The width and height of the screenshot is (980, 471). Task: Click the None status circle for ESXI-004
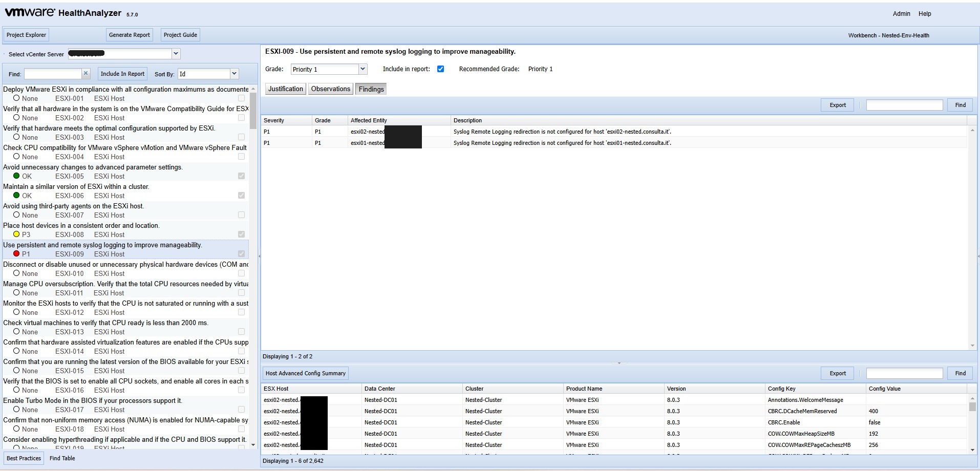pyautogui.click(x=16, y=157)
